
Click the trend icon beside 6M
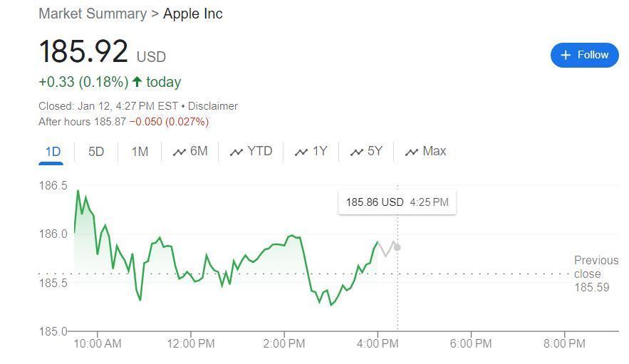coord(180,152)
